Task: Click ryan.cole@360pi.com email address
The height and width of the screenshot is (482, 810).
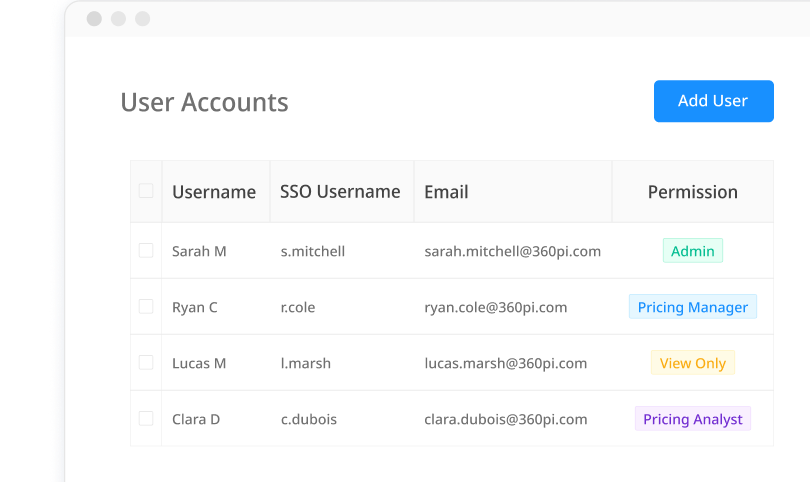Action: (495, 307)
